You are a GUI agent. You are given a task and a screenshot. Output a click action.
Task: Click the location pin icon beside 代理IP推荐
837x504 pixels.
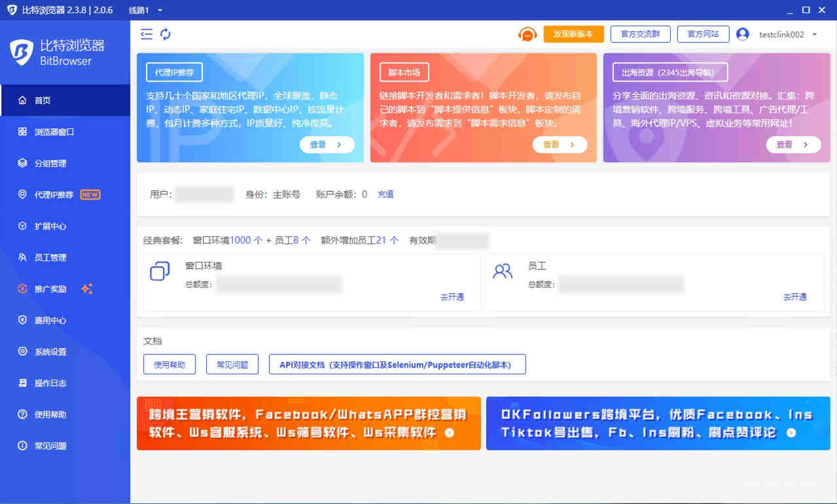coord(22,194)
